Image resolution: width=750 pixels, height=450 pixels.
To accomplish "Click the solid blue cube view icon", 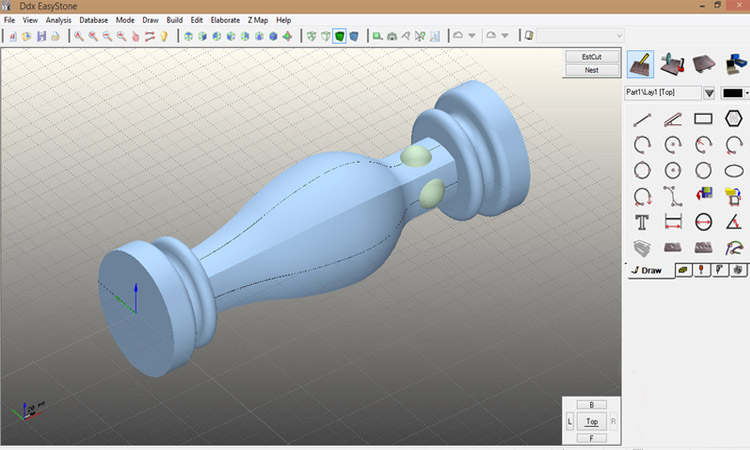I will pyautogui.click(x=273, y=36).
